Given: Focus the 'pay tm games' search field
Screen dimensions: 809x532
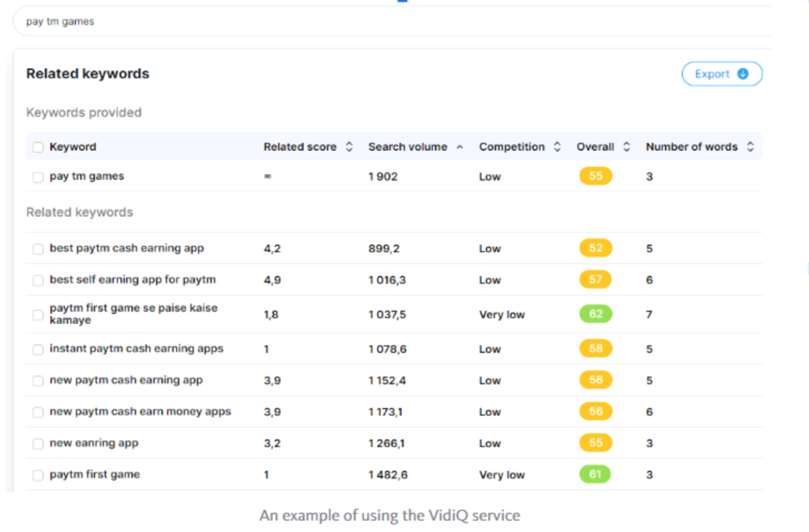Looking at the screenshot, I should point(392,22).
